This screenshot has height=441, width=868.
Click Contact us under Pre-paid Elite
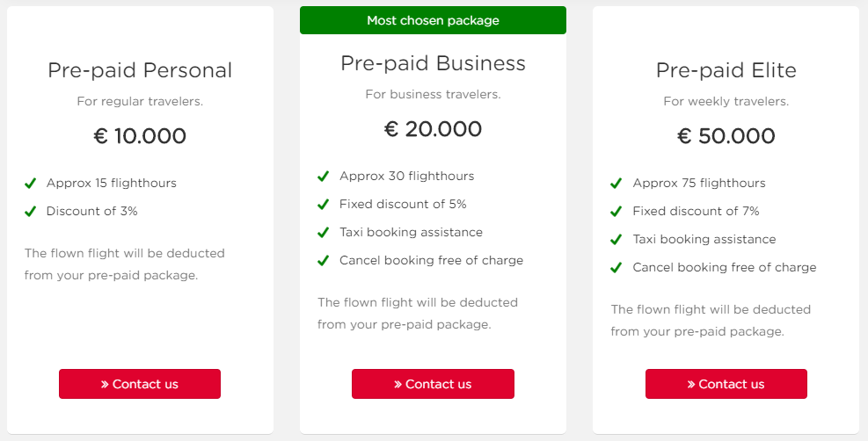tap(726, 384)
